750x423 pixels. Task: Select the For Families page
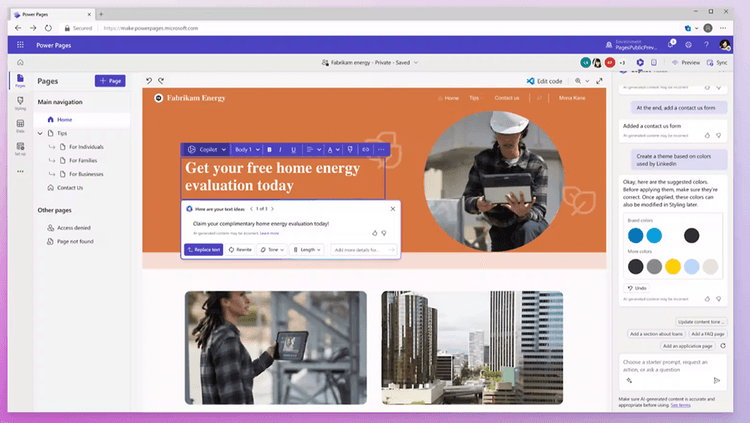[83, 161]
